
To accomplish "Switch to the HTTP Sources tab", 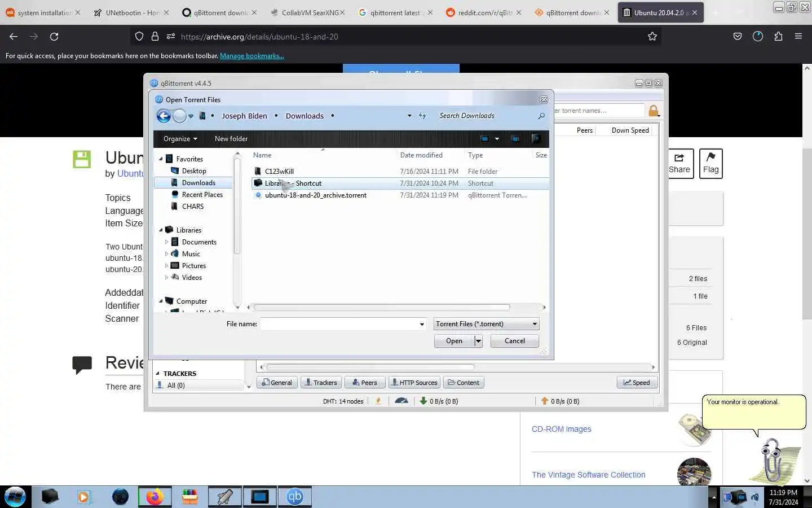I will 414,383.
